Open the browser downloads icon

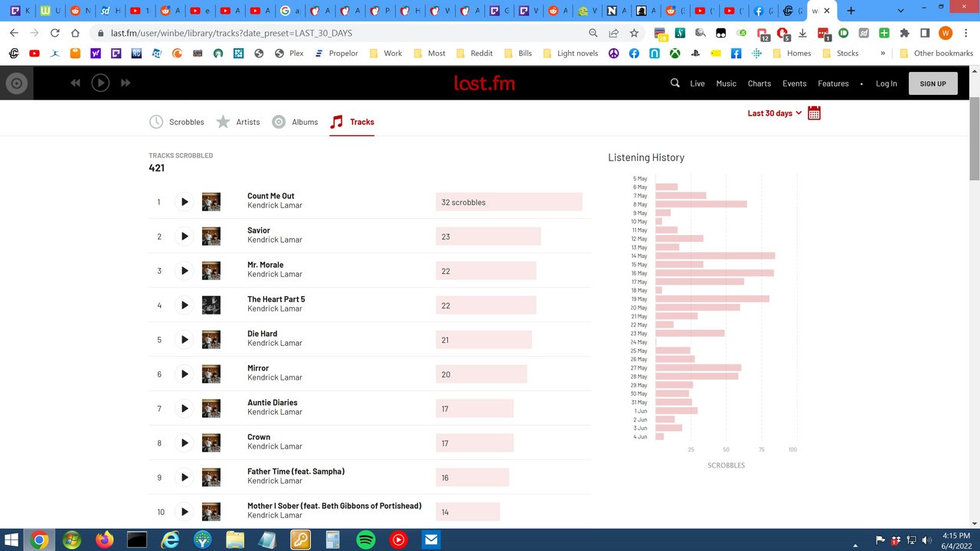[x=802, y=33]
